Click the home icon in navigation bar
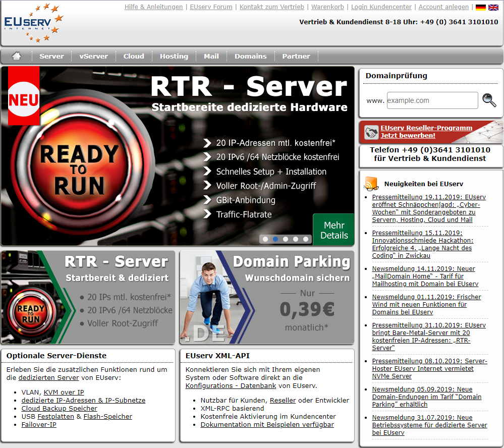504x448 pixels. tap(17, 56)
